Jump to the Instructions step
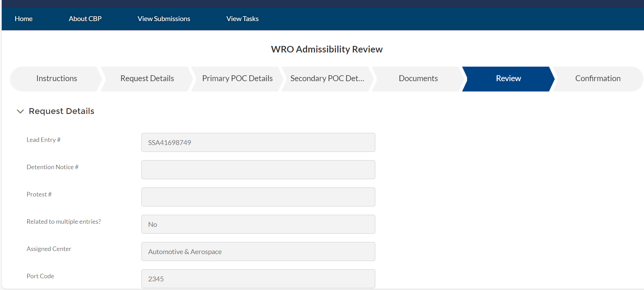Viewport: 644px width, 290px height. point(57,79)
